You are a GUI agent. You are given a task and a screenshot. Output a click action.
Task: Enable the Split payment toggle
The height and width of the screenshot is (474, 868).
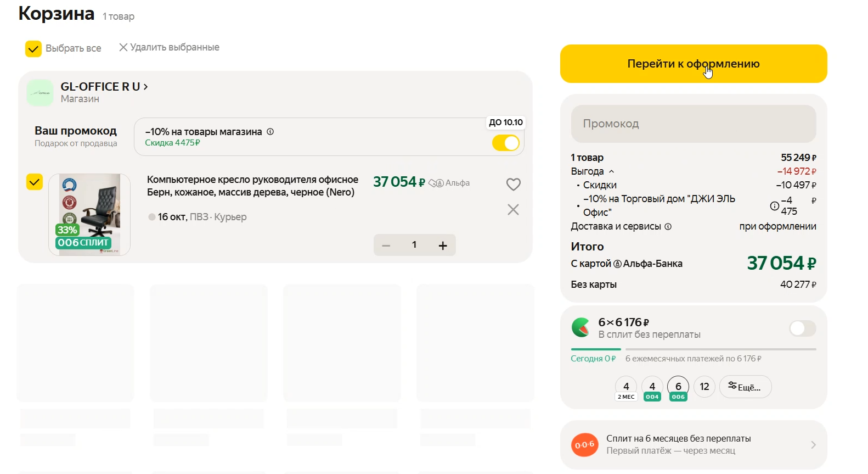click(x=802, y=328)
